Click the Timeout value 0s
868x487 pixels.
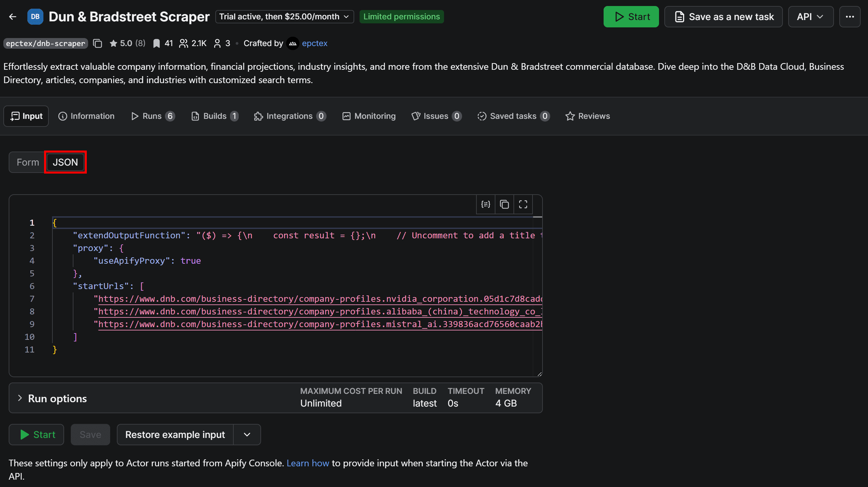pyautogui.click(x=453, y=403)
